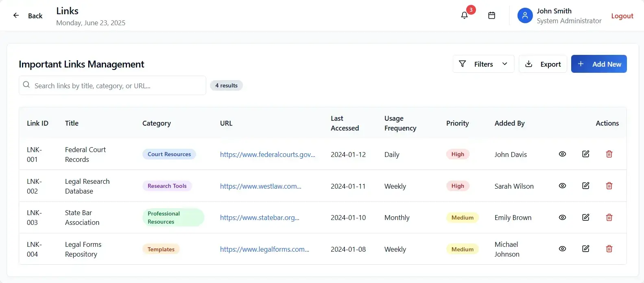
Task: Open the calendar icon in header
Action: click(491, 15)
